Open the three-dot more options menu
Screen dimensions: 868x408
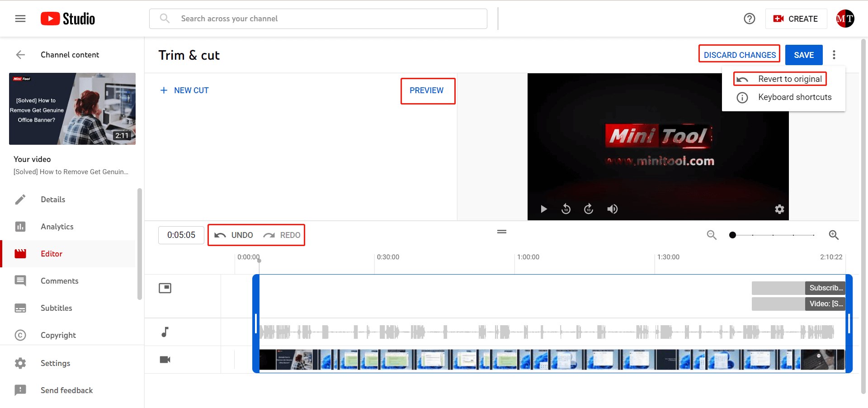(834, 55)
